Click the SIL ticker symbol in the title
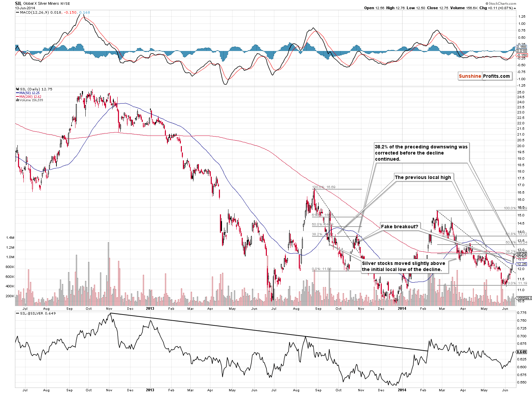This screenshot has width=532, height=393. [18, 3]
